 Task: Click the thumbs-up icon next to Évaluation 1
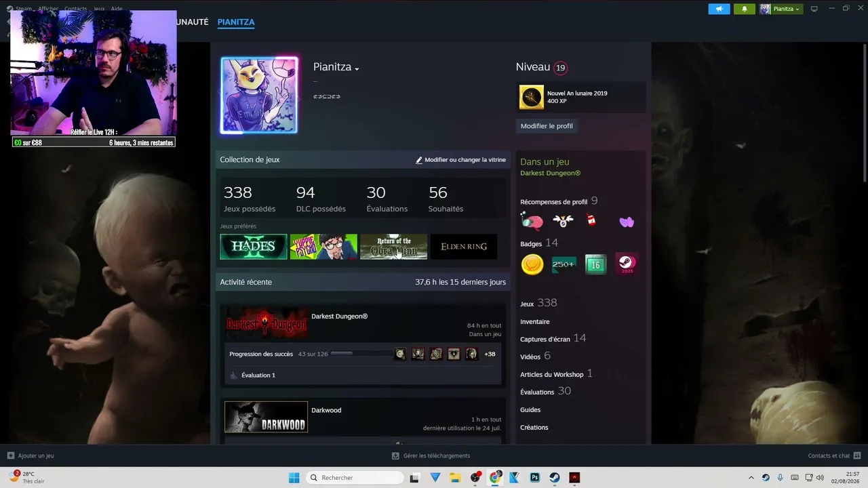tap(233, 375)
